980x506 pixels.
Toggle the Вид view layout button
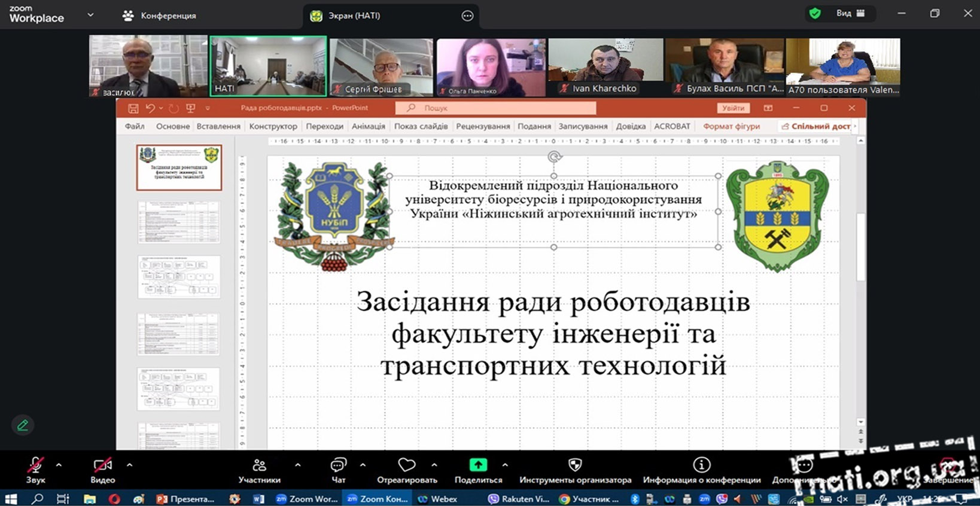click(851, 13)
